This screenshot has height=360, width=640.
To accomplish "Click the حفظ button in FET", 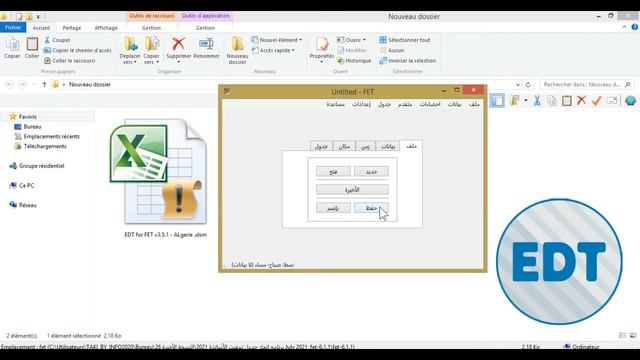I will 371,208.
